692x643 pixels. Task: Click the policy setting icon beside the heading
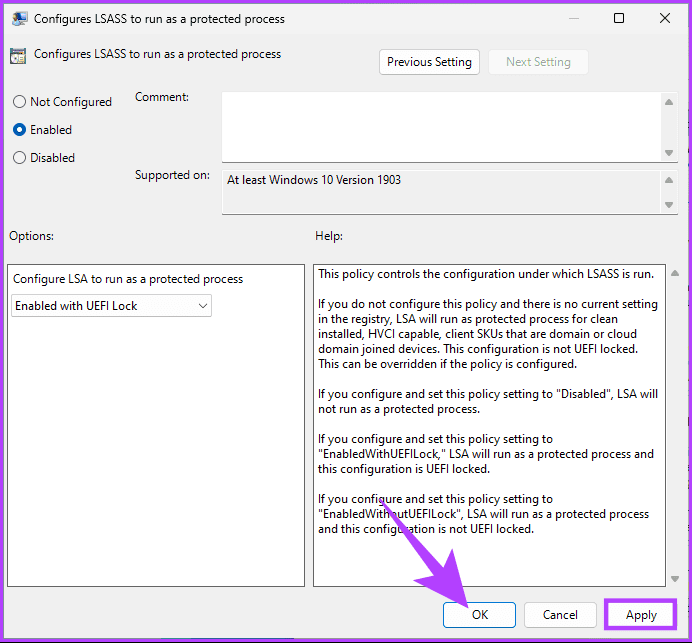(19, 56)
